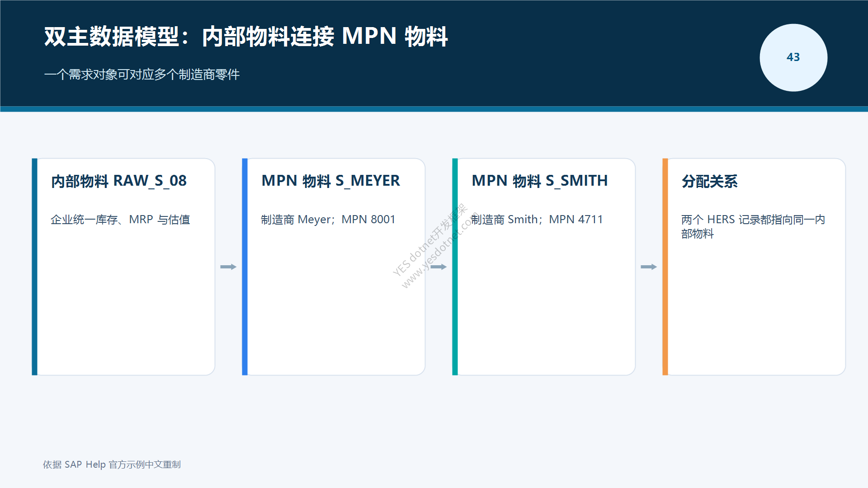Screen dimensions: 868x488
Task: Select the card heading MPN 物料 S_SMITH
Action: 540,181
